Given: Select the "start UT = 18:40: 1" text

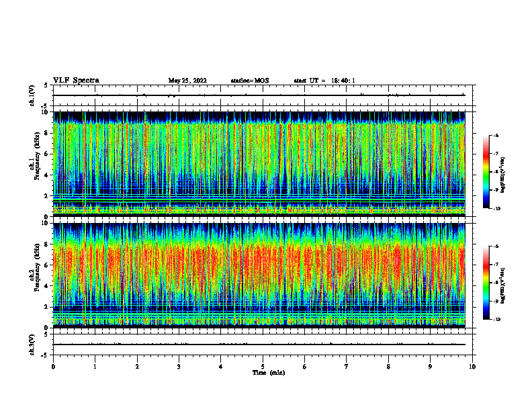Looking at the screenshot, I should pyautogui.click(x=324, y=81).
